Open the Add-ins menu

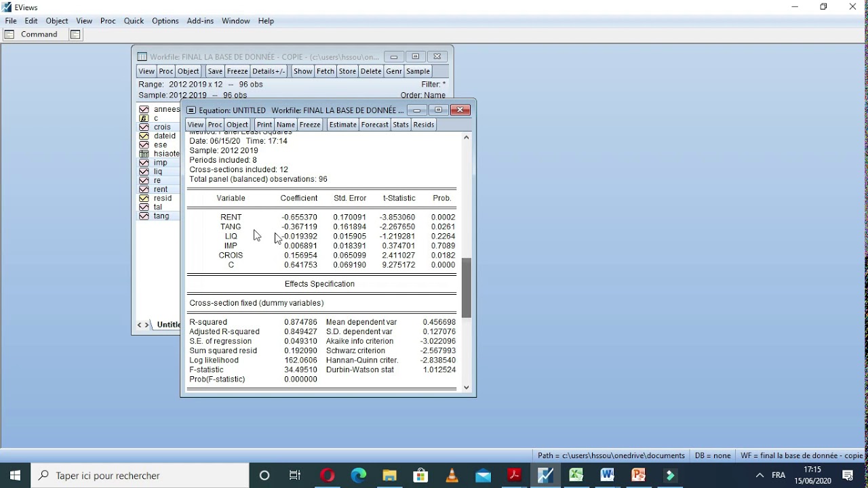200,21
